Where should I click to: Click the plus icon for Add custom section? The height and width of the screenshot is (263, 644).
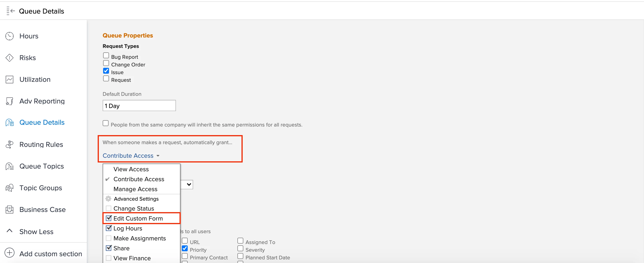click(x=9, y=253)
